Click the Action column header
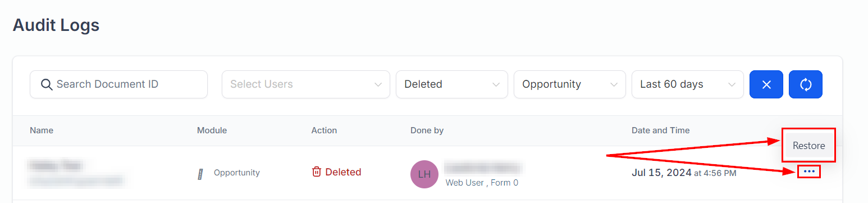868x203 pixels. pos(324,130)
